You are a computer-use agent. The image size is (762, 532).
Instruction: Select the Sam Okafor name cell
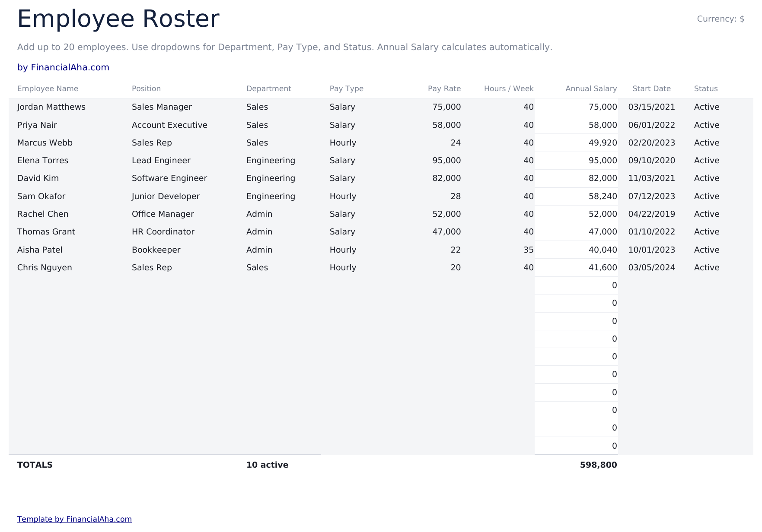pyautogui.click(x=66, y=196)
